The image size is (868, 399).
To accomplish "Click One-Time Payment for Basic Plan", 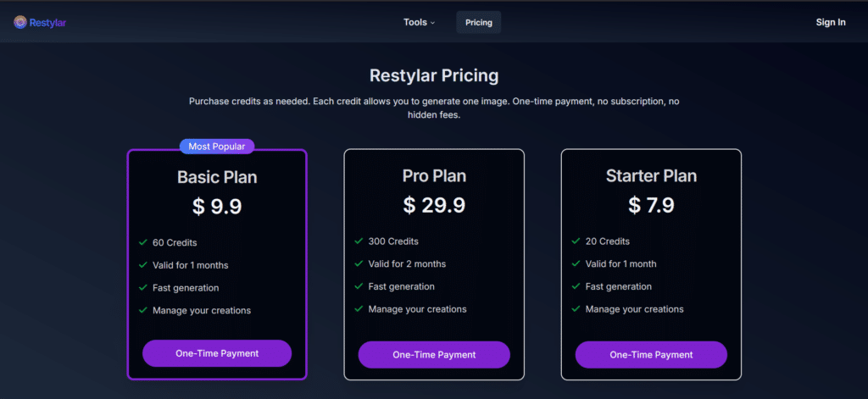I will (217, 353).
